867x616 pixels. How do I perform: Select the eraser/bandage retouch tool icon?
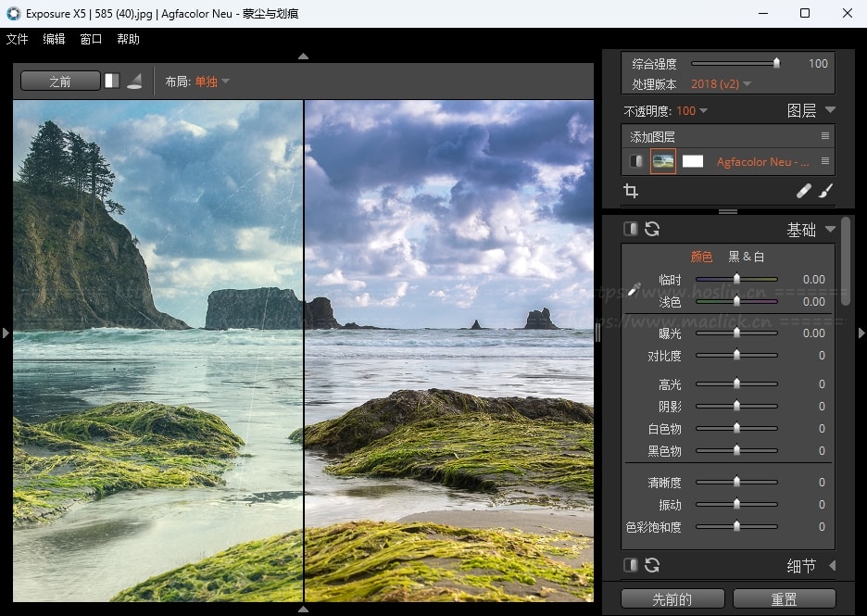coord(804,191)
